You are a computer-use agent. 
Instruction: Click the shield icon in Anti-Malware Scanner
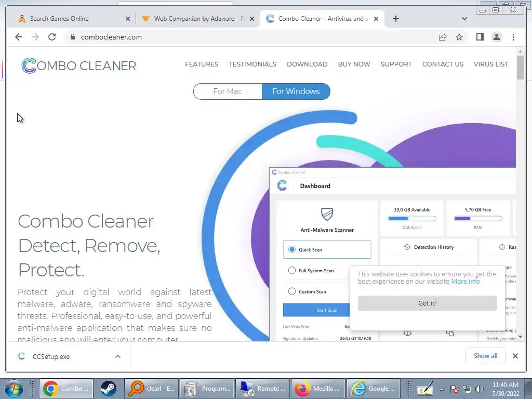pyautogui.click(x=327, y=214)
